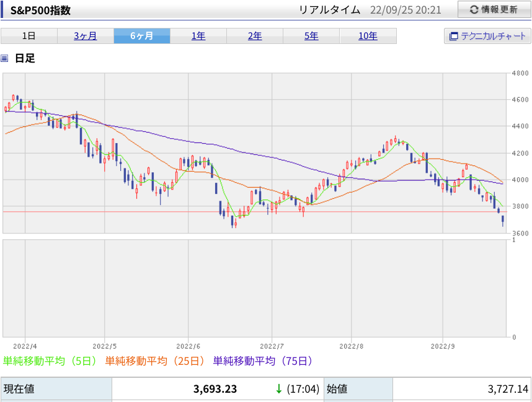Open the テクニカルチャート technical chart
532x402 pixels.
pos(487,36)
